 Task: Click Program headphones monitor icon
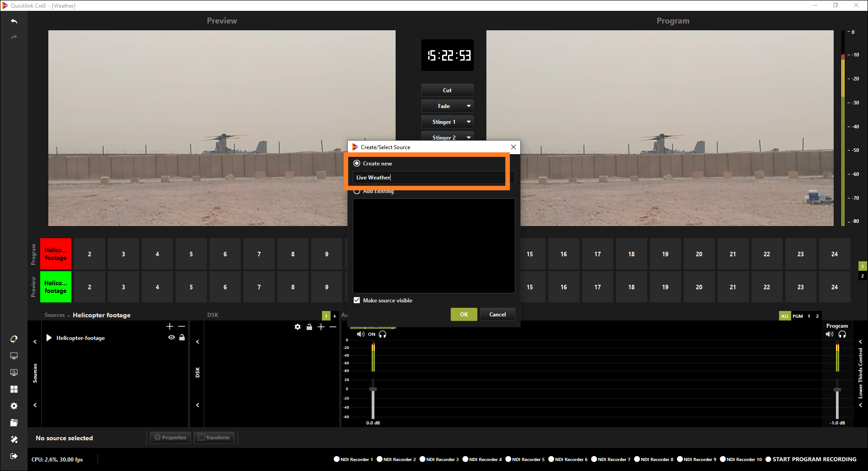(842, 334)
